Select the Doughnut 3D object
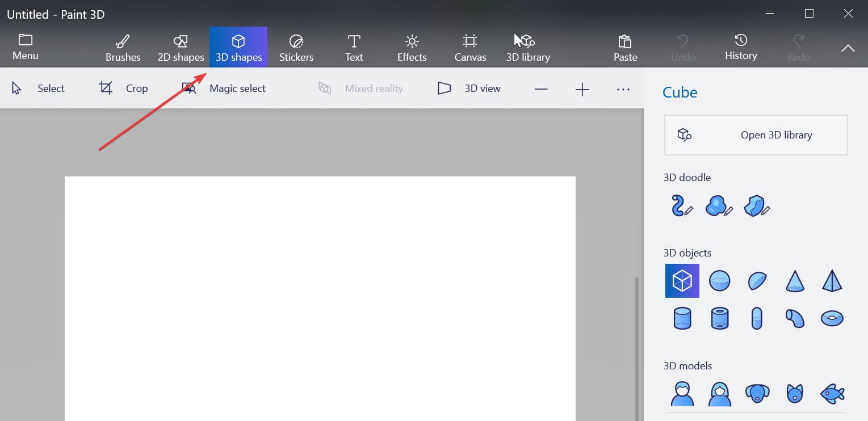This screenshot has width=868, height=421. pyautogui.click(x=832, y=318)
